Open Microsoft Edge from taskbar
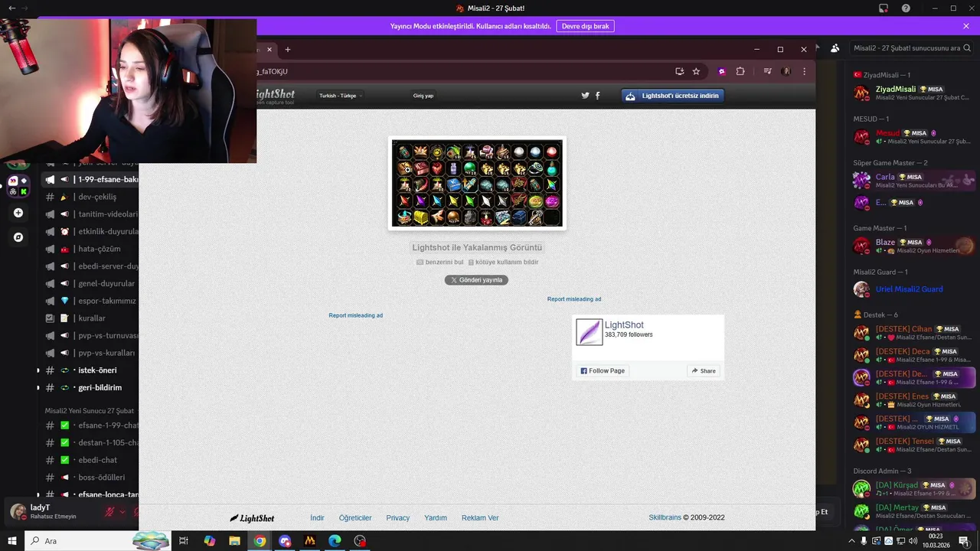980x551 pixels. pos(335,541)
